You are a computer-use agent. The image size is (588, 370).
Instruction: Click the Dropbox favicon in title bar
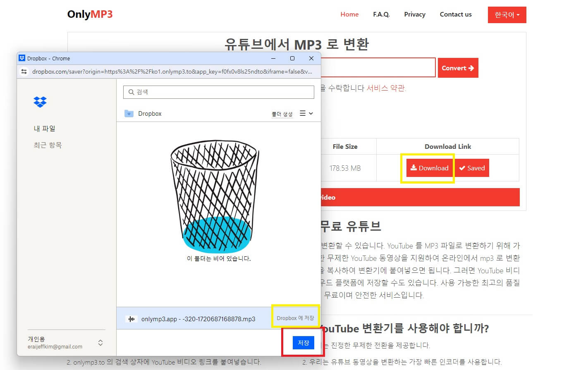pyautogui.click(x=22, y=58)
